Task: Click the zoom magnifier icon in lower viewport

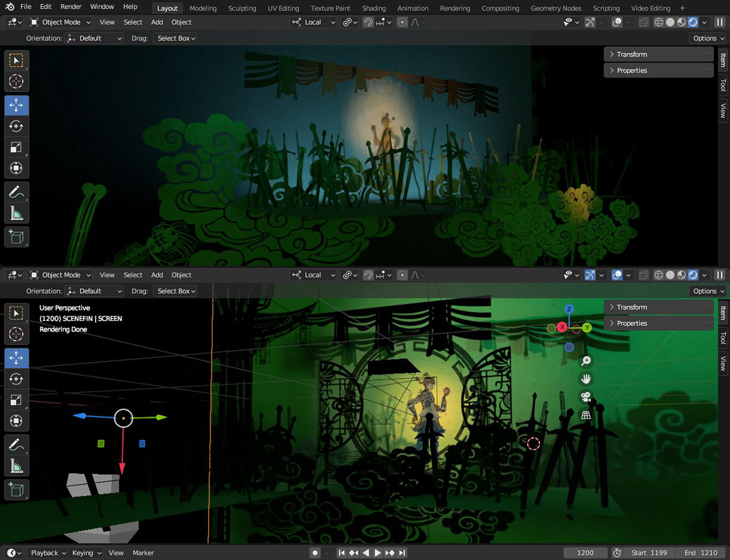Action: [x=586, y=361]
